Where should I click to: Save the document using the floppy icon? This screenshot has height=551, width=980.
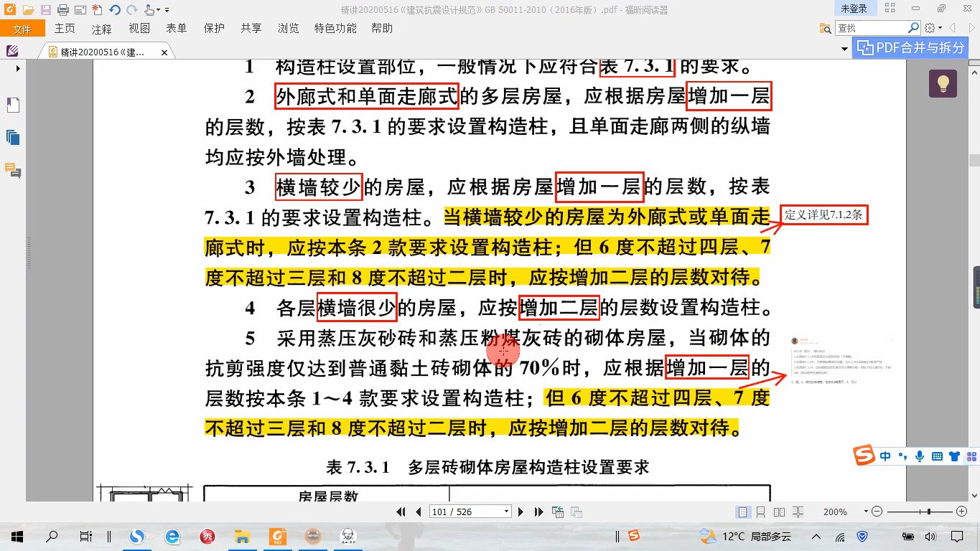(x=45, y=9)
